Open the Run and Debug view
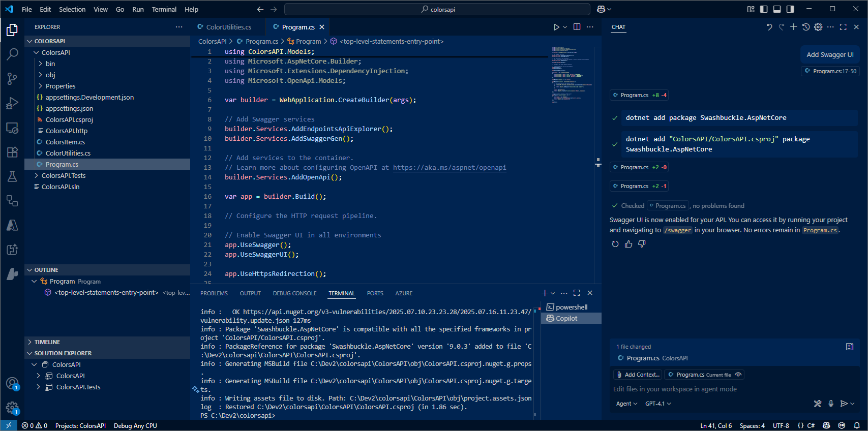 pos(12,103)
